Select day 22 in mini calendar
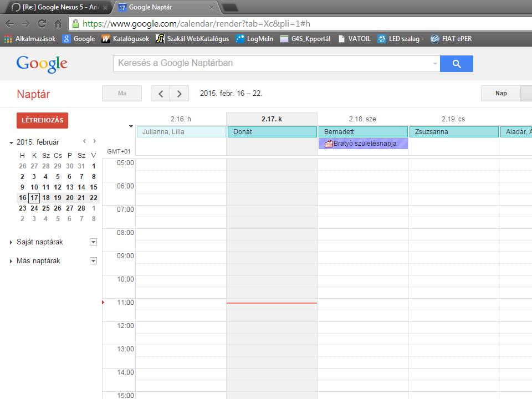 (x=94, y=198)
